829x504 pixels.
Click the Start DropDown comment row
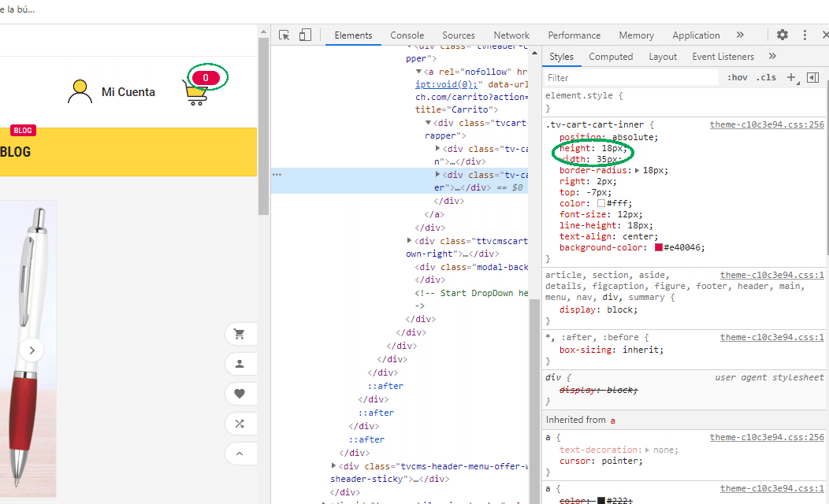pyautogui.click(x=471, y=293)
